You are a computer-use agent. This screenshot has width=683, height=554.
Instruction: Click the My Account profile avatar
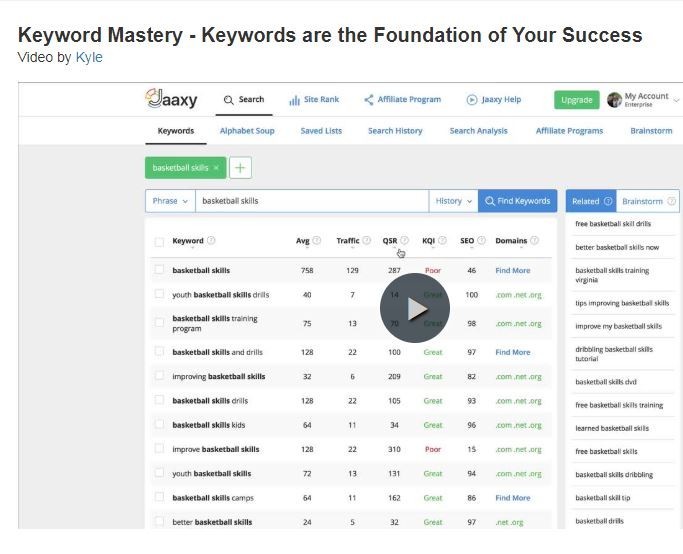pos(614,100)
